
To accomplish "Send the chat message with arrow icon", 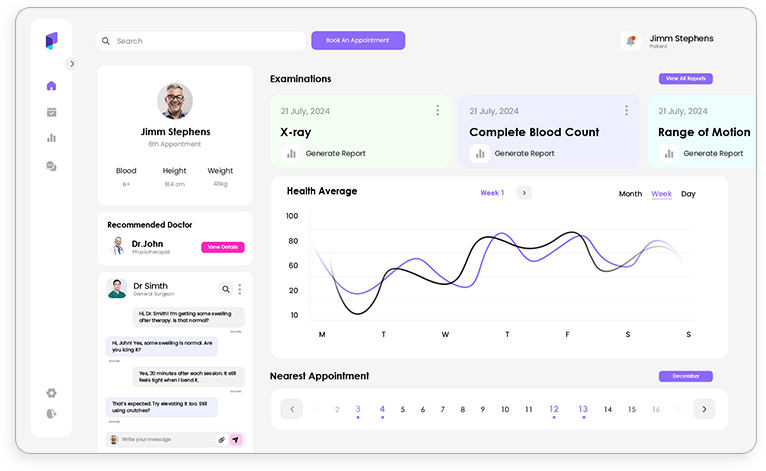I will point(236,439).
